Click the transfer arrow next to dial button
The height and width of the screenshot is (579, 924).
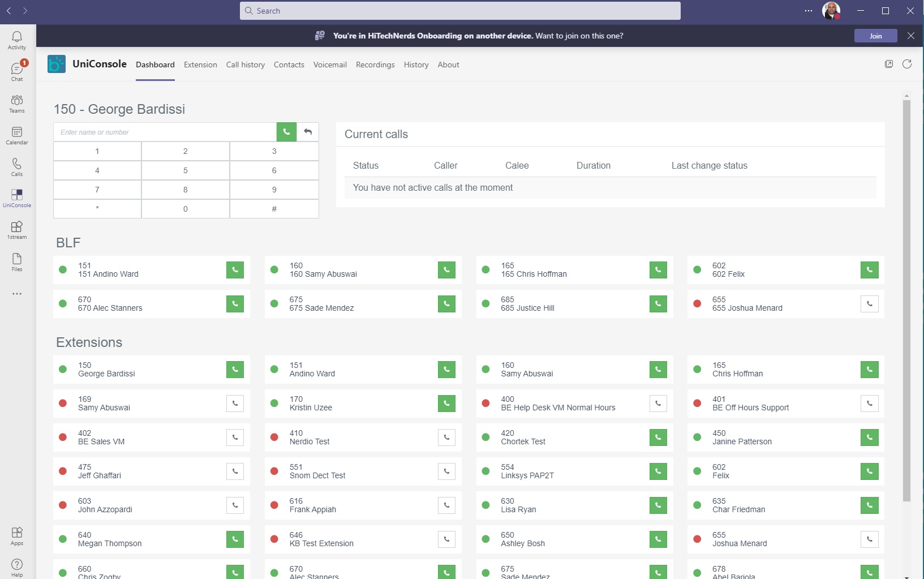(x=308, y=132)
